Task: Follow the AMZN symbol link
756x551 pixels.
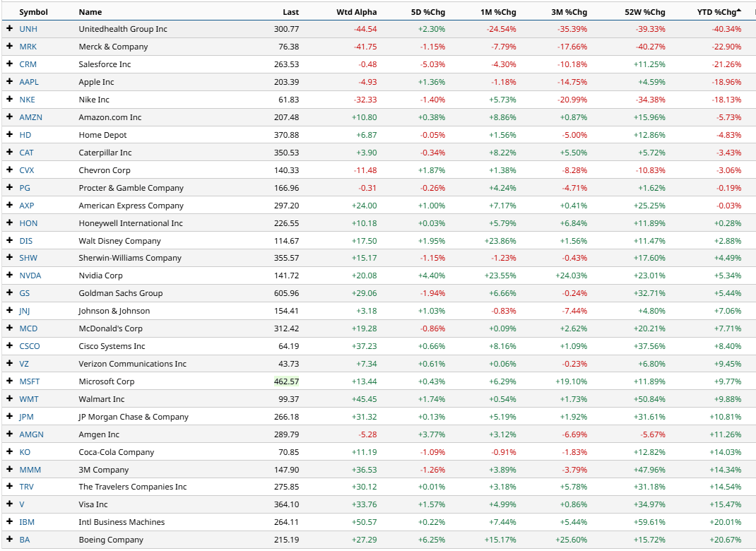Action: [x=30, y=117]
